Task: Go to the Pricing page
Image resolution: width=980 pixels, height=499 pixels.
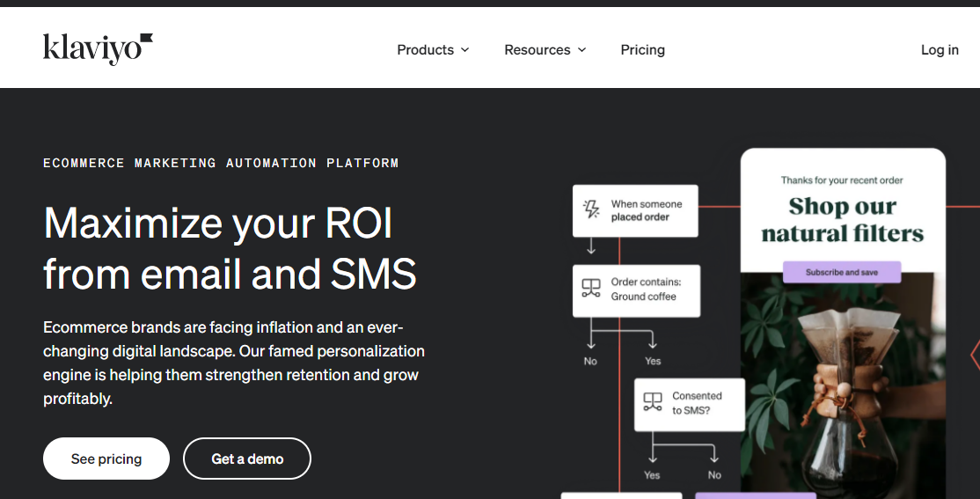Action: 642,50
